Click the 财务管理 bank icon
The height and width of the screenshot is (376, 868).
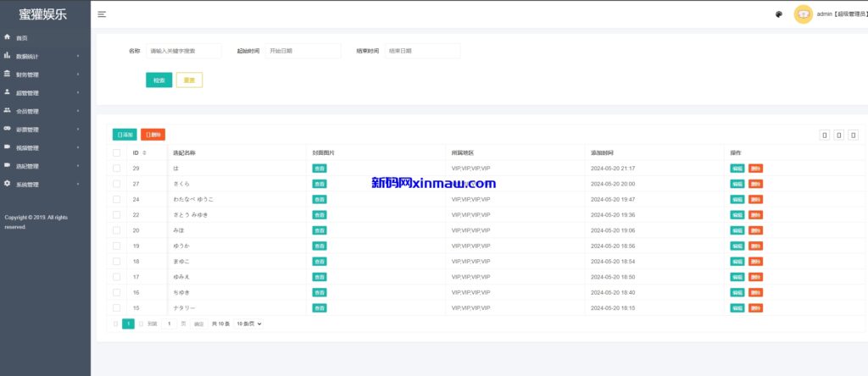[8, 75]
